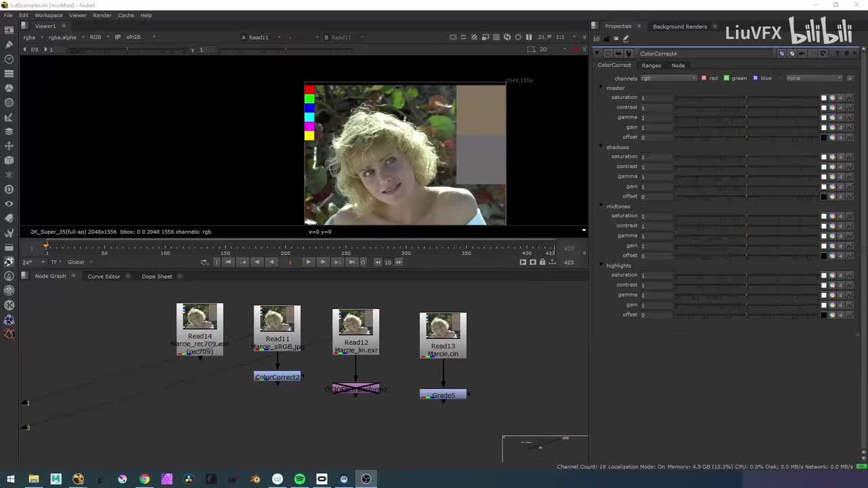Switch to the Ranges tab

tap(651, 66)
